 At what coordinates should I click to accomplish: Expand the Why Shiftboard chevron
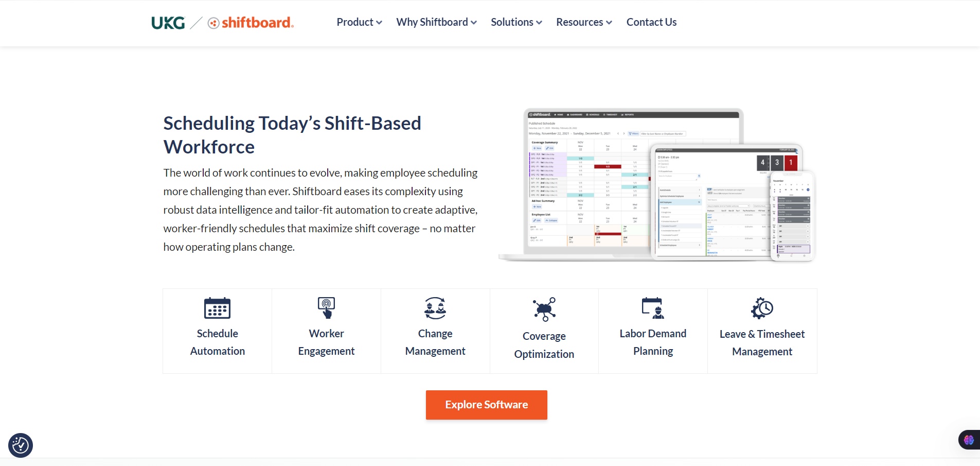coord(474,23)
